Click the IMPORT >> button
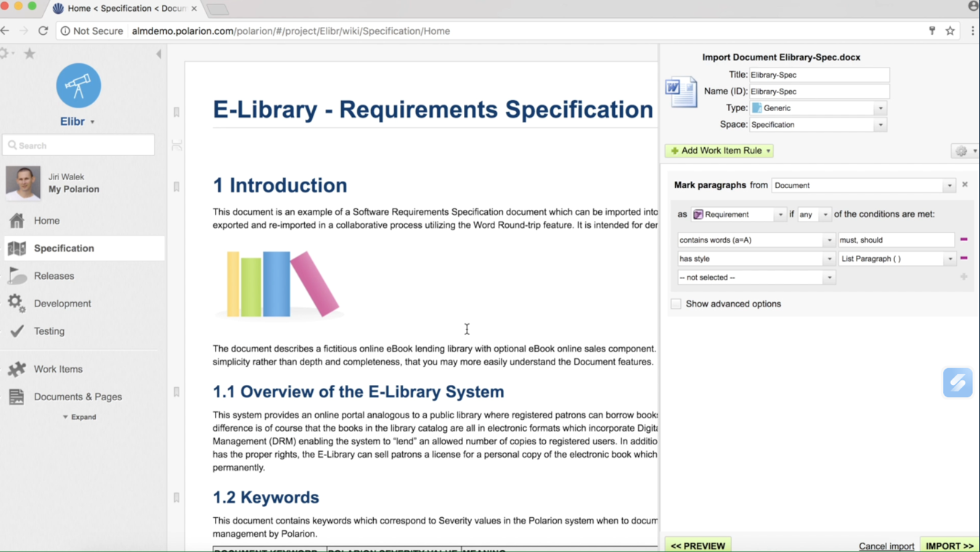 pos(949,545)
